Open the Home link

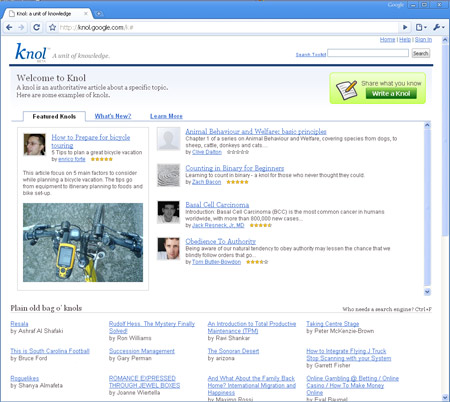[x=387, y=40]
